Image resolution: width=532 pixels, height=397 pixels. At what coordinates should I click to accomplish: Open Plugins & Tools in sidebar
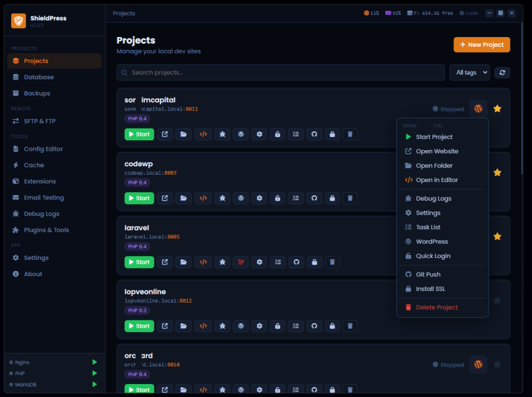55,230
